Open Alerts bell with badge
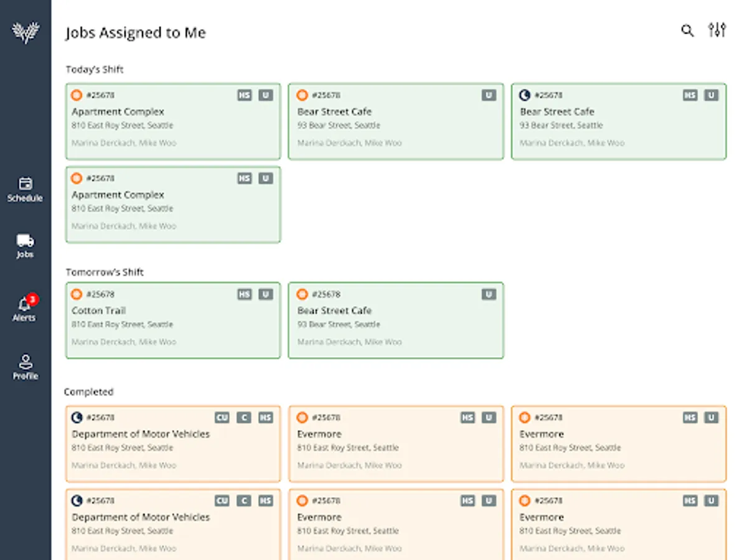This screenshot has width=747, height=560. 25,309
